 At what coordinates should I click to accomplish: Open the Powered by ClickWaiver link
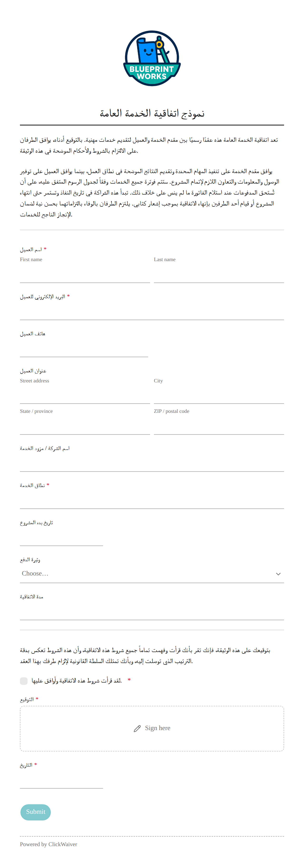pos(48,844)
